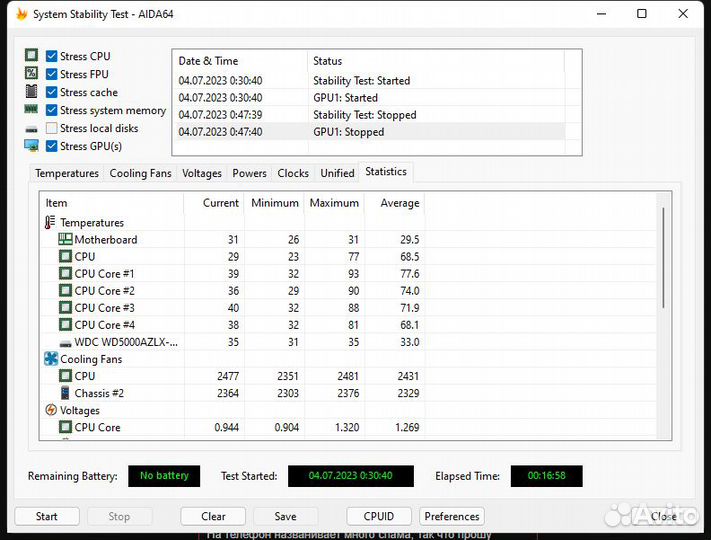This screenshot has height=540, width=711.
Task: Click the Current column header
Action: click(214, 203)
